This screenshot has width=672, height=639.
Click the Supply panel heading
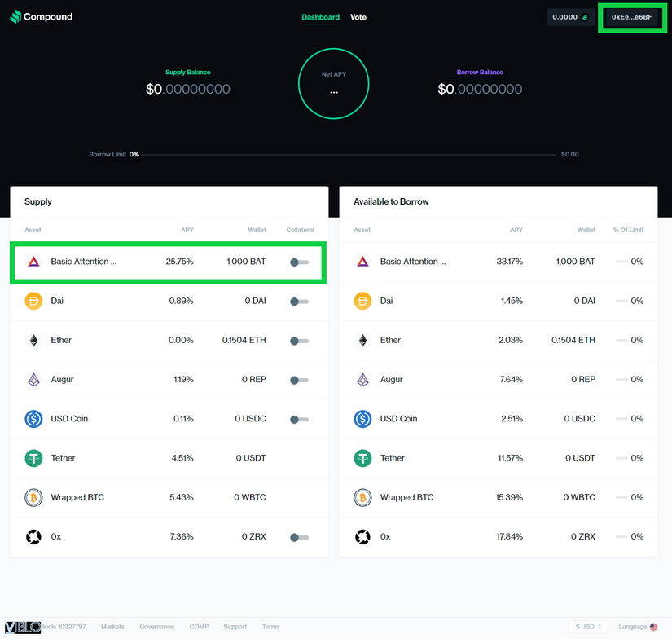click(x=38, y=202)
